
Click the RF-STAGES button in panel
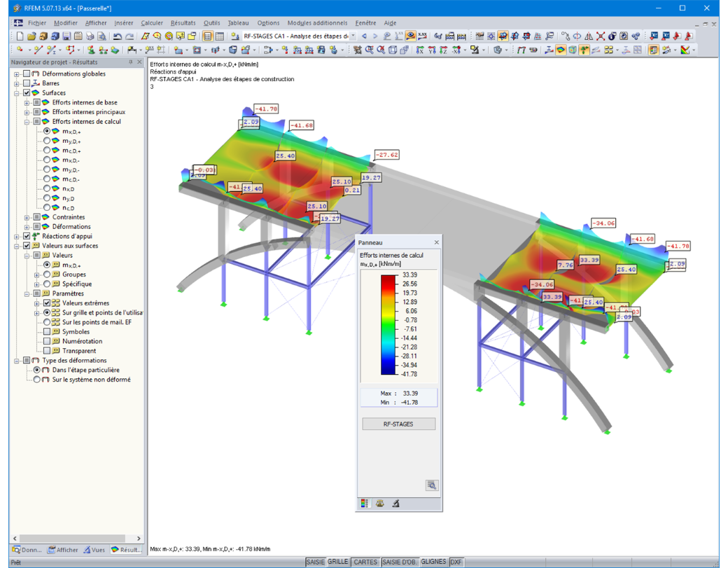coord(398,424)
